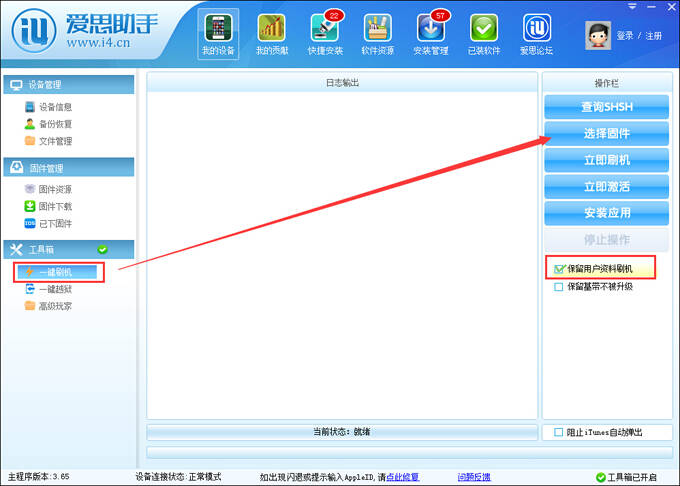Image resolution: width=680 pixels, height=486 pixels.
Task: Click the i4 爱思助手 logo
Action: 85,30
